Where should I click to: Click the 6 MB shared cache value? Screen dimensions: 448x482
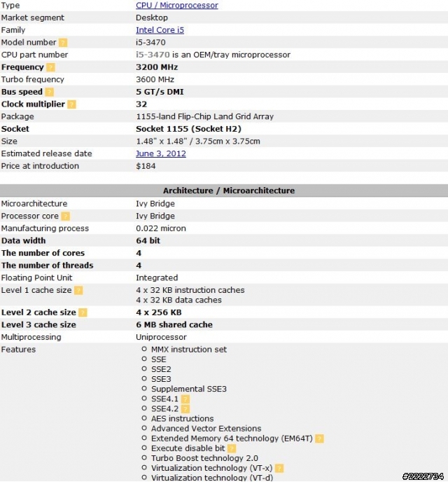pyautogui.click(x=174, y=324)
